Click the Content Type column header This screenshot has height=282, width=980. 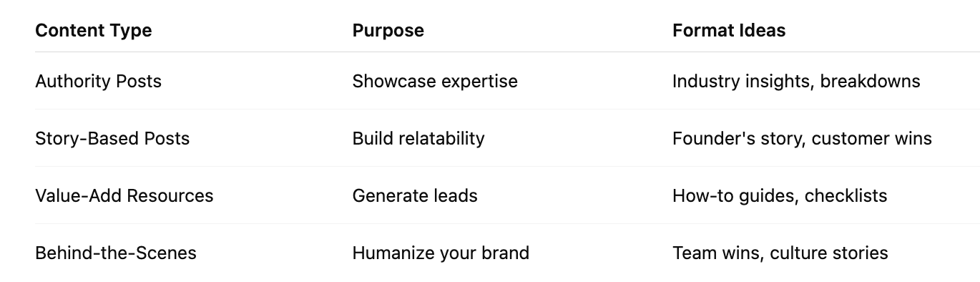pos(94,31)
